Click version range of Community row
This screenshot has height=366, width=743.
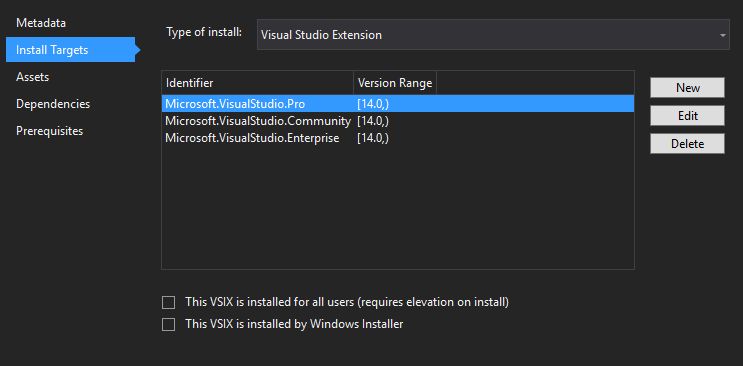(373, 121)
